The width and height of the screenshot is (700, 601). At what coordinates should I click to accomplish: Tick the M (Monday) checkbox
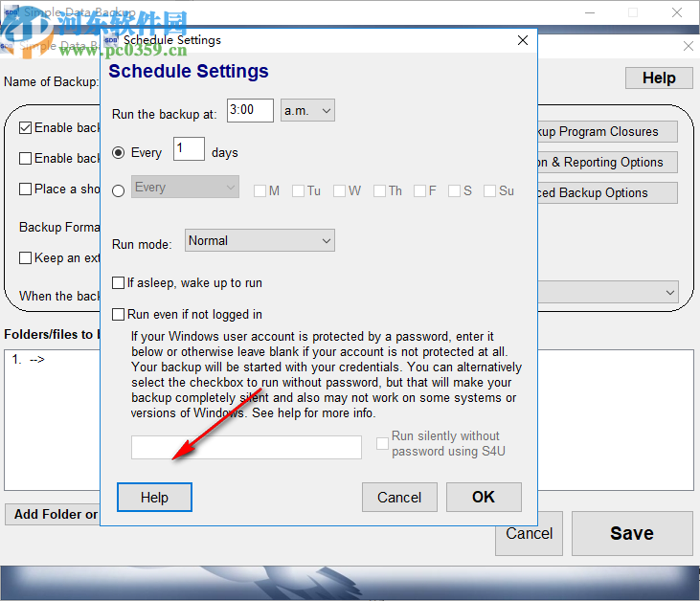coord(260,191)
